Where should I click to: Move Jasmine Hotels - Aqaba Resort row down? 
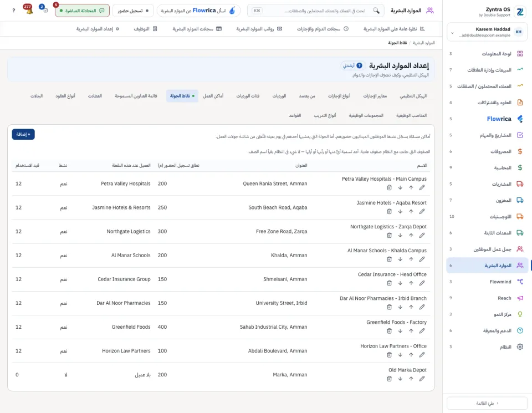coord(400,211)
